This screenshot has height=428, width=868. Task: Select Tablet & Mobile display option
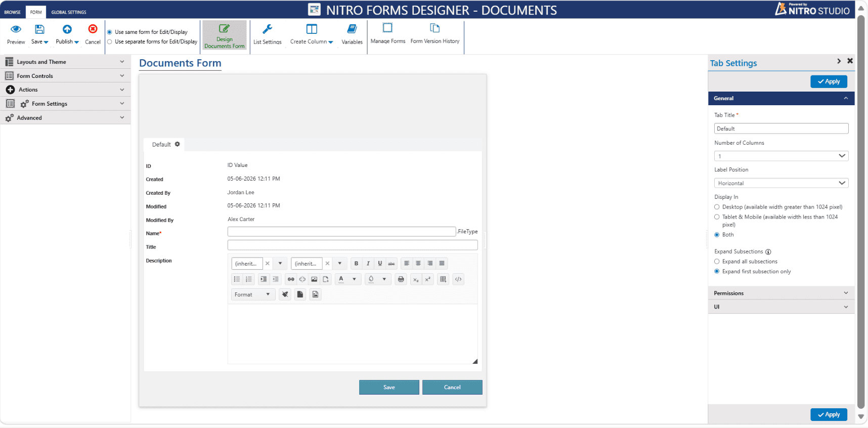click(x=717, y=217)
